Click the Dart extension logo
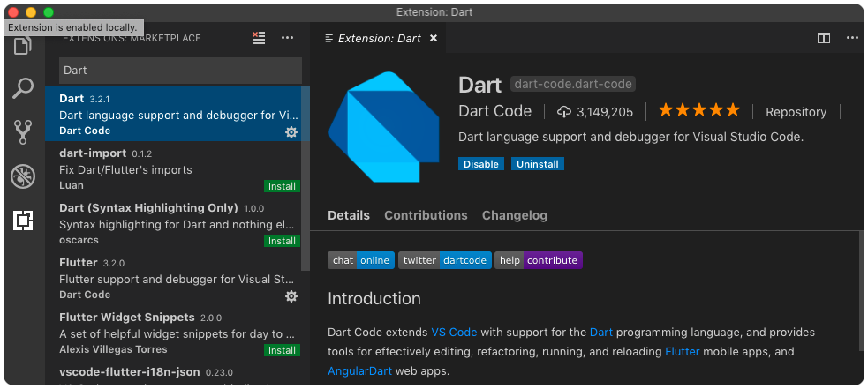This screenshot has height=389, width=868. tap(383, 127)
